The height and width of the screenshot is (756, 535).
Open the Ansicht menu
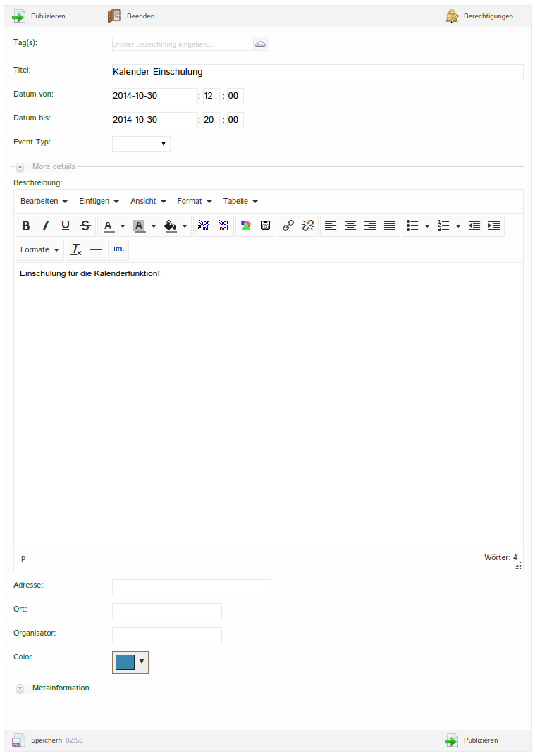[x=148, y=201]
